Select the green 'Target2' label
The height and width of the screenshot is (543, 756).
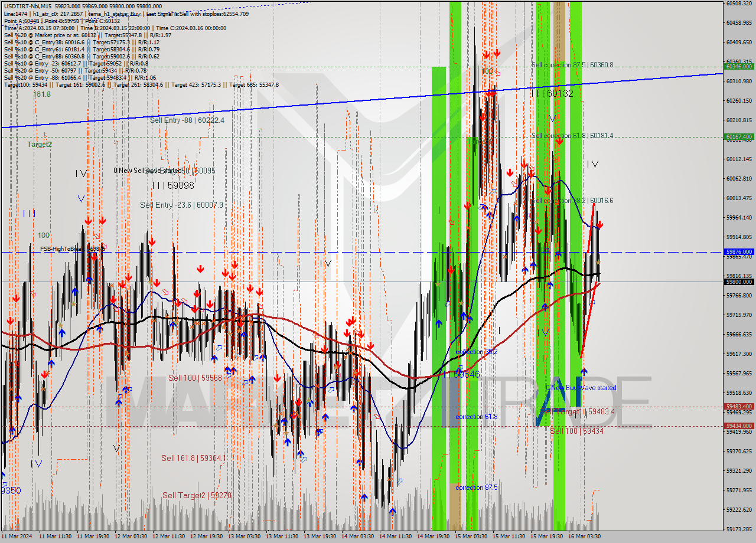tap(40, 145)
